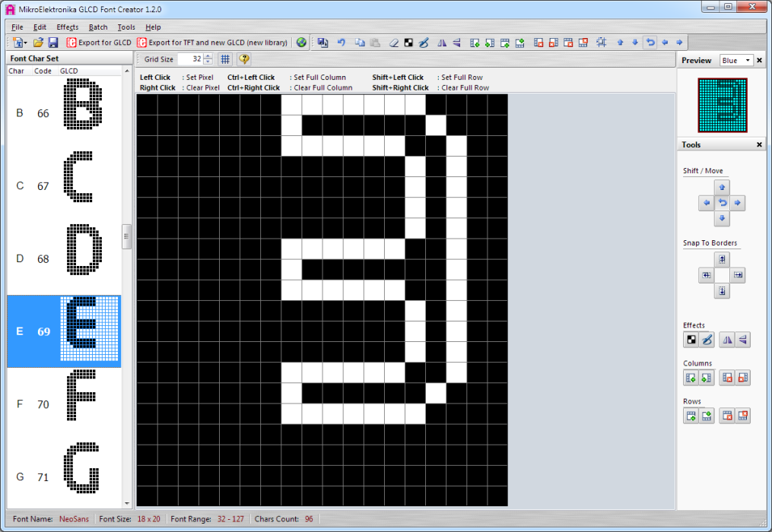Viewport: 772px width, 532px height.
Task: Snap glyph to left border in Tools panel
Action: [x=707, y=275]
